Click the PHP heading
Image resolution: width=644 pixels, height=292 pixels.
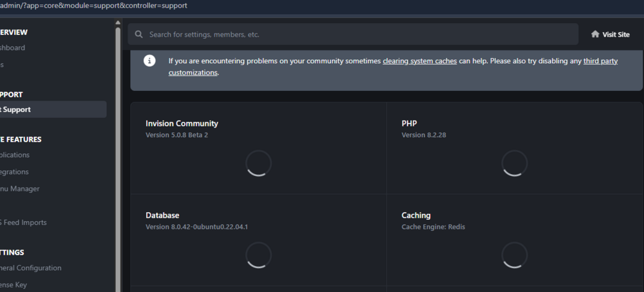(x=409, y=123)
